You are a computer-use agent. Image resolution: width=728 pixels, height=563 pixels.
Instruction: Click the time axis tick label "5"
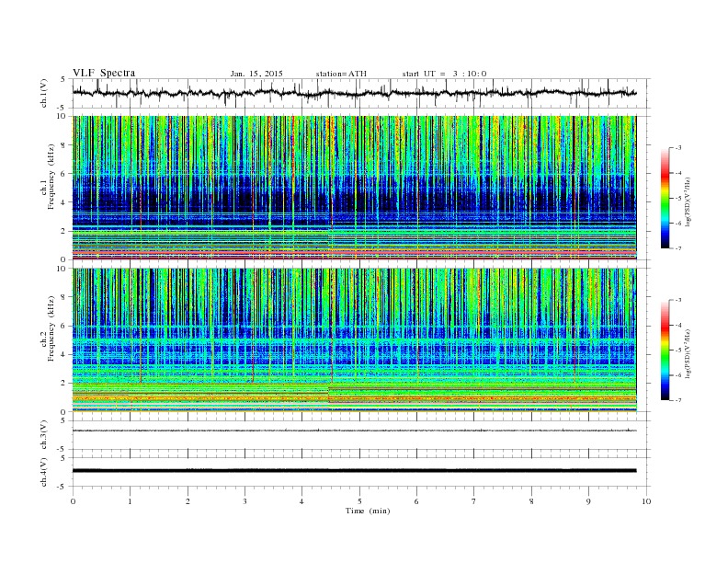[x=359, y=501]
